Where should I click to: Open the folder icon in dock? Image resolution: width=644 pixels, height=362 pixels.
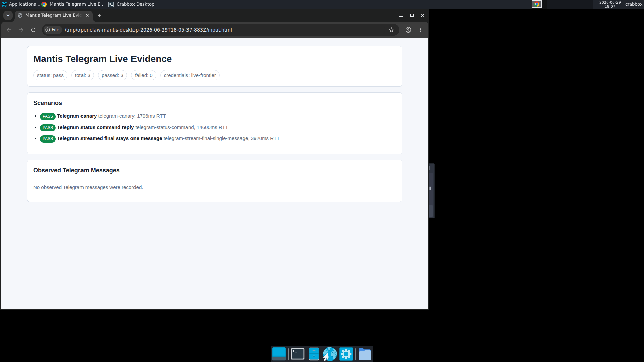365,354
